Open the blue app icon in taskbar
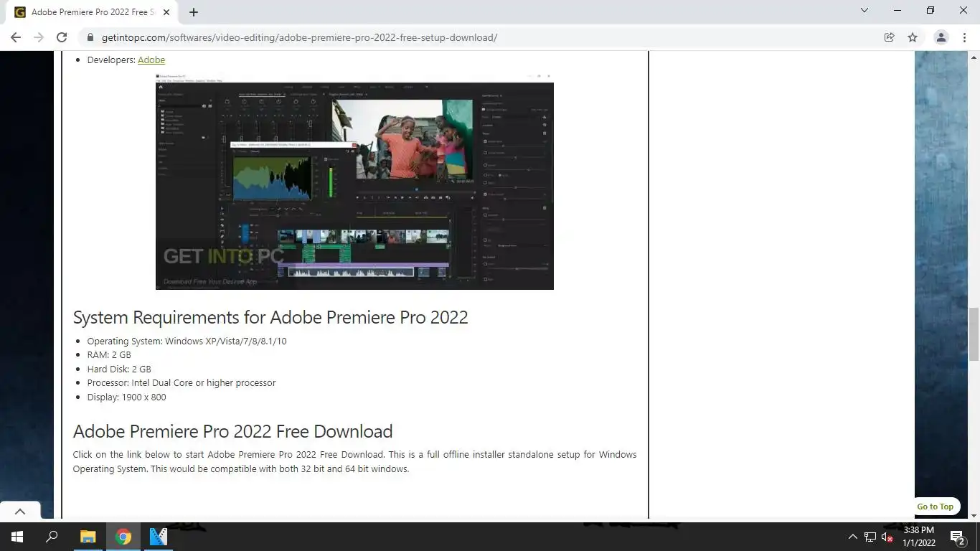 click(x=159, y=537)
